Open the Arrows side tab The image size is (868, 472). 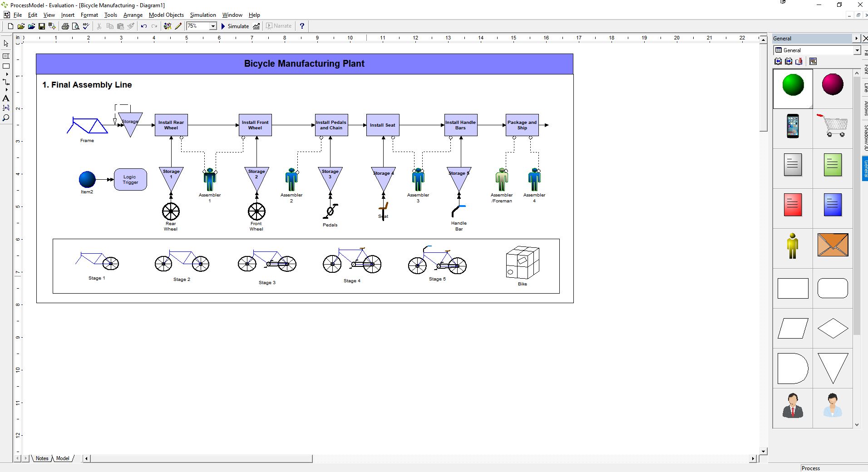point(865,108)
